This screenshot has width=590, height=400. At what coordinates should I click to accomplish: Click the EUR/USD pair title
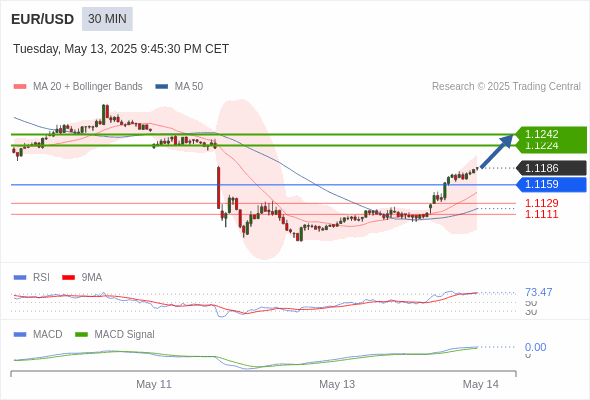click(x=43, y=19)
